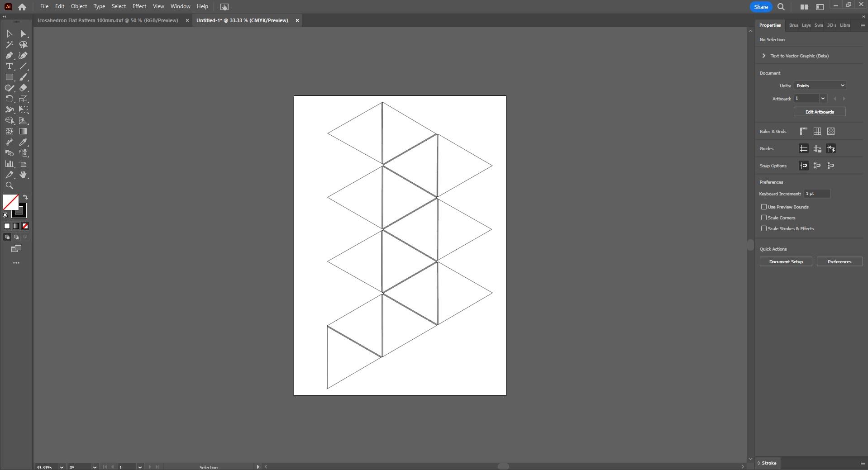Select the Artboard tool
The image size is (868, 470).
[x=24, y=164]
